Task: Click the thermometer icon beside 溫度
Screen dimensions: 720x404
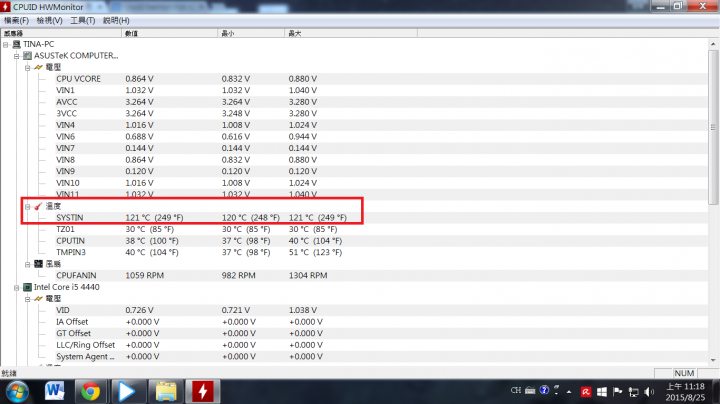Action: (x=39, y=206)
